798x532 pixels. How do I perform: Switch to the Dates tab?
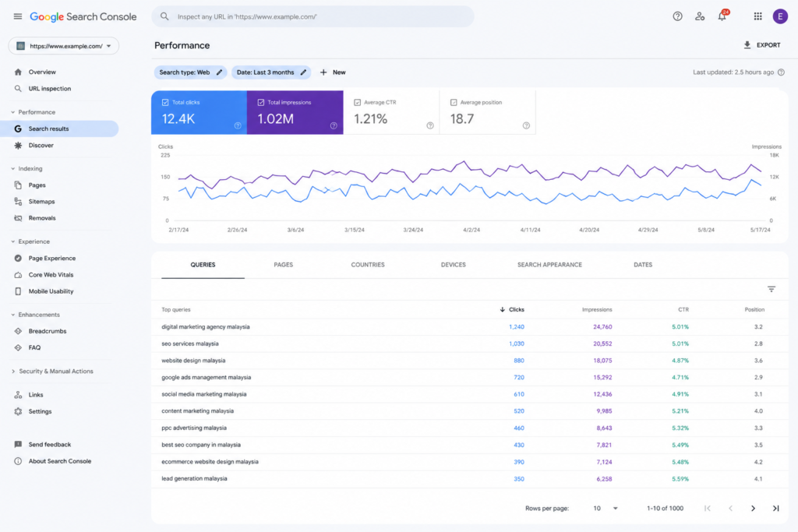tap(643, 265)
